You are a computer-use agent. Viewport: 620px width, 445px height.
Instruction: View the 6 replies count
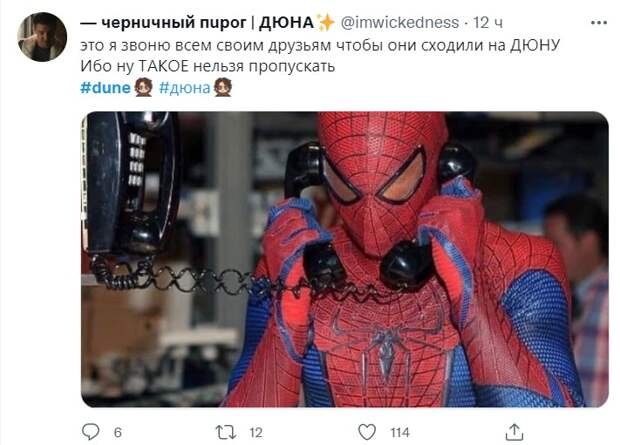(x=117, y=432)
